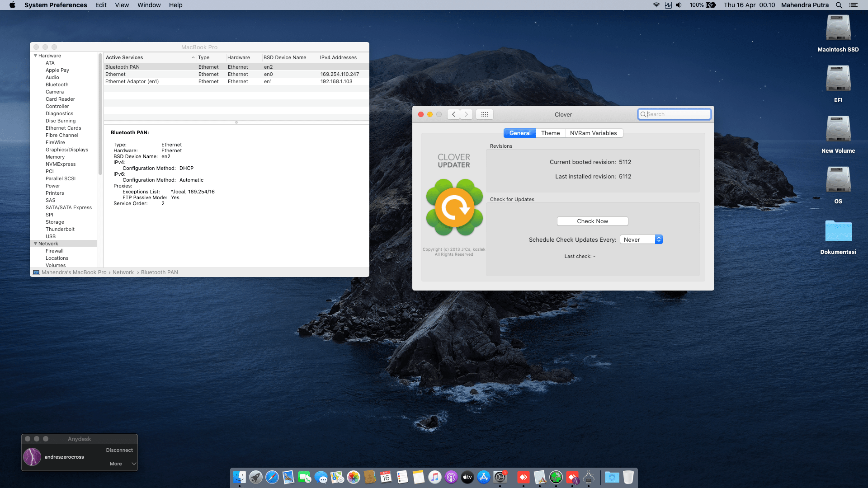
Task: Open the App Store from the Dock
Action: pyautogui.click(x=484, y=477)
